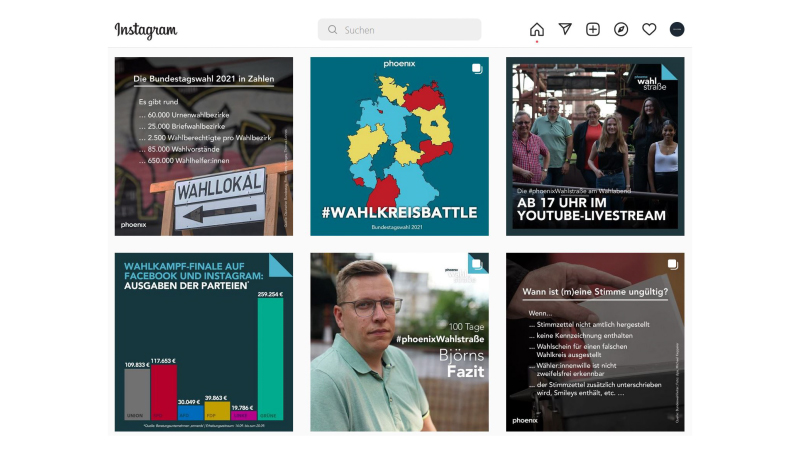Open the Explore compass icon

pyautogui.click(x=621, y=29)
